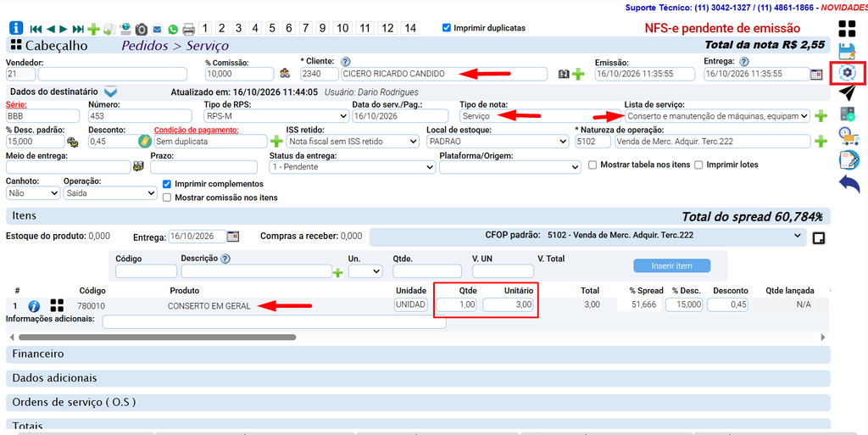Open the Lista de serviço dropdown
The image size is (868, 435).
(717, 116)
